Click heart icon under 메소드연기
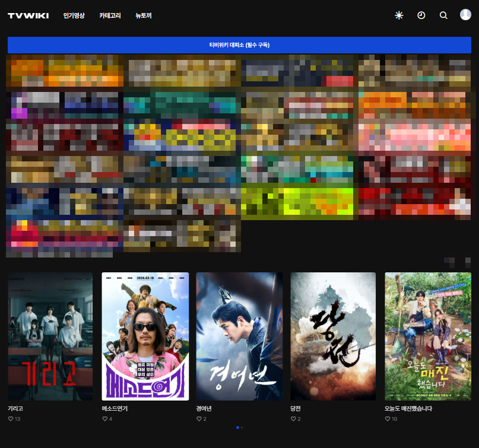The width and height of the screenshot is (479, 448). pyautogui.click(x=105, y=419)
